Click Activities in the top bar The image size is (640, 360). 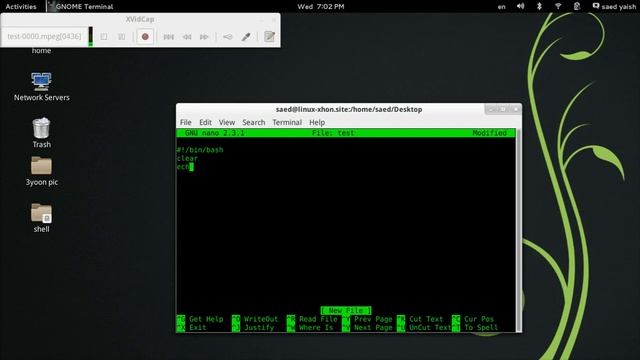pyautogui.click(x=21, y=6)
